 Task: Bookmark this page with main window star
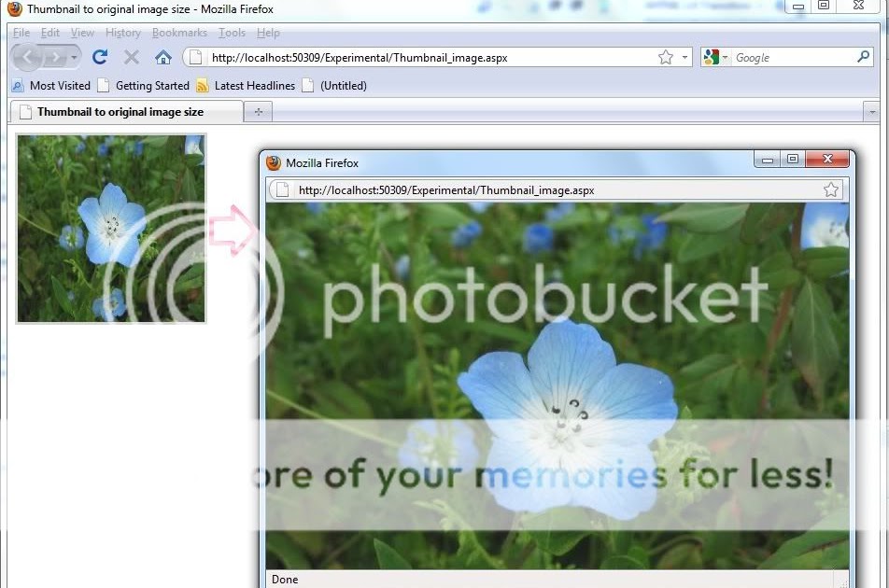click(666, 57)
